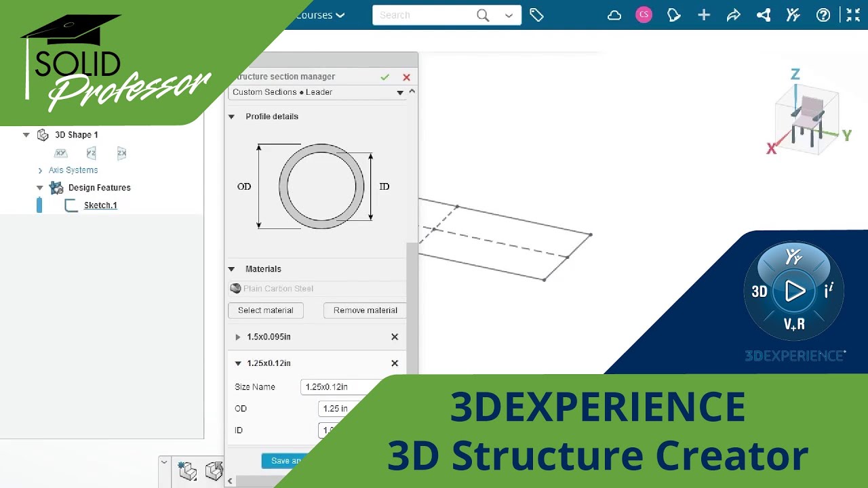Click the Design Features gear icon
The width and height of the screenshot is (868, 488).
(x=56, y=188)
